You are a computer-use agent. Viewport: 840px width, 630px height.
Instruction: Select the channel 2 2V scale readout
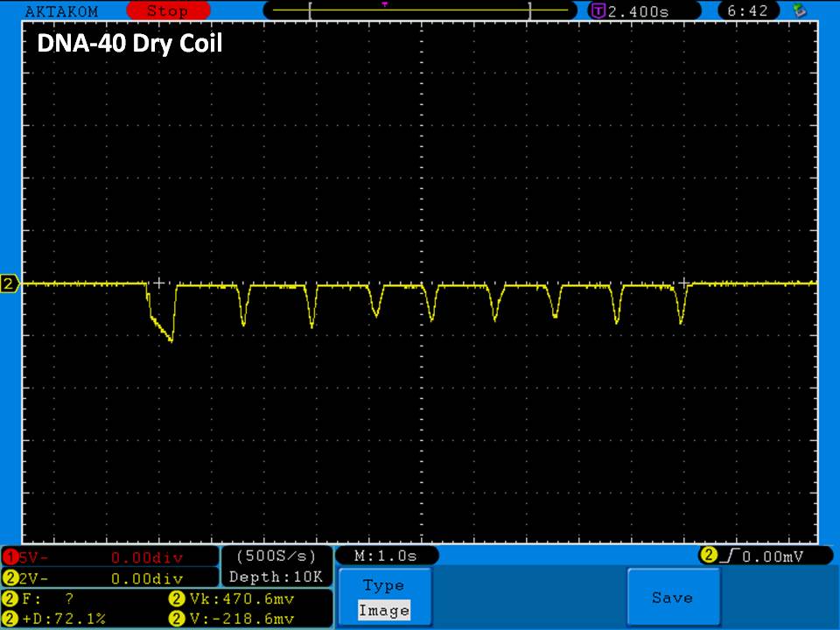[x=109, y=577]
